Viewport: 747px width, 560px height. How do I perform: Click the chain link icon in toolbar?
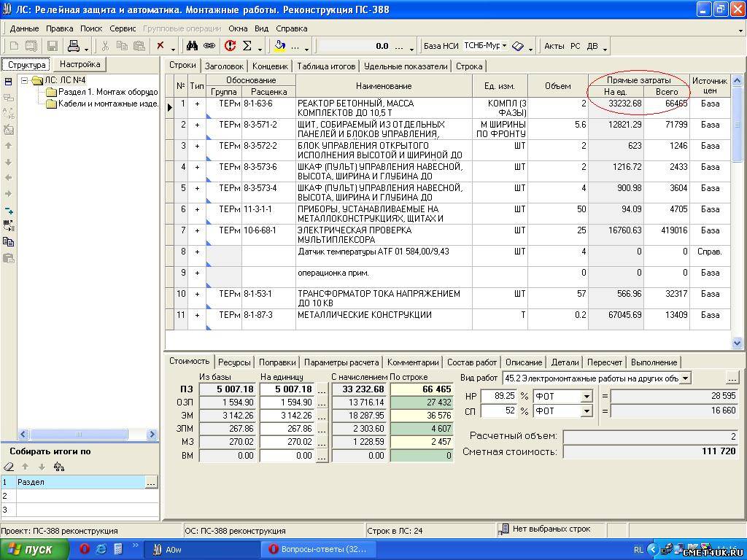coord(209,46)
